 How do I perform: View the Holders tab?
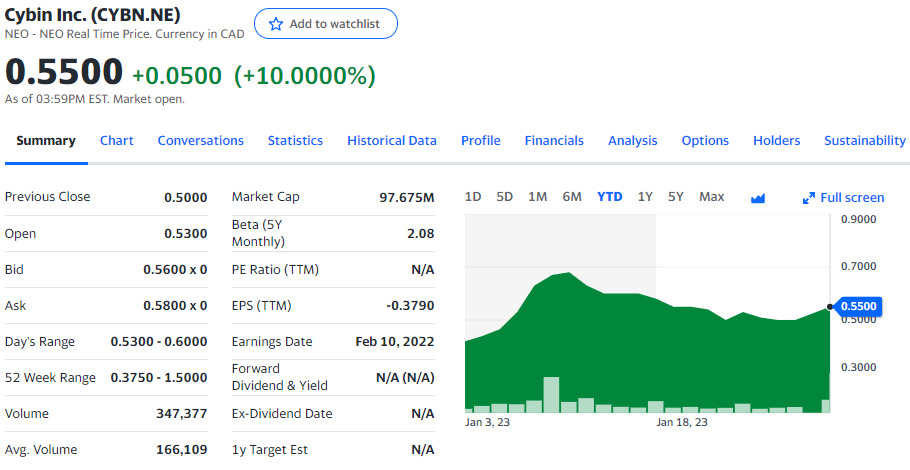point(777,140)
